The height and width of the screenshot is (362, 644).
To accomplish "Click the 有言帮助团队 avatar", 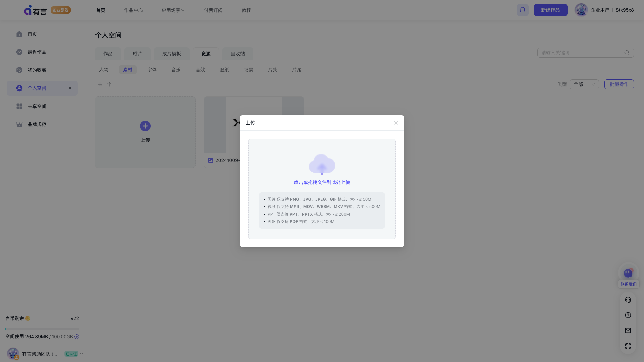I will click(13, 354).
